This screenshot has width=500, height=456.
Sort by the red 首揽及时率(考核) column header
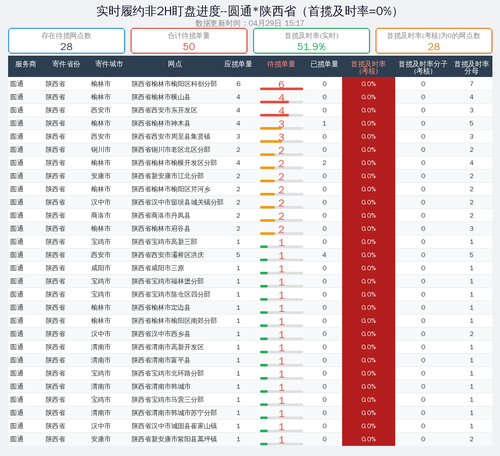(368, 67)
